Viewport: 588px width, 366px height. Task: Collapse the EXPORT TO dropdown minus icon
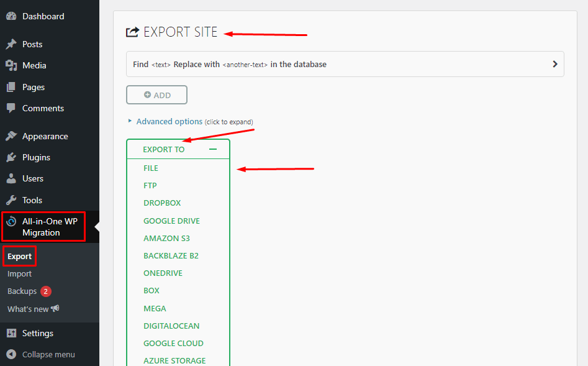pos(213,149)
